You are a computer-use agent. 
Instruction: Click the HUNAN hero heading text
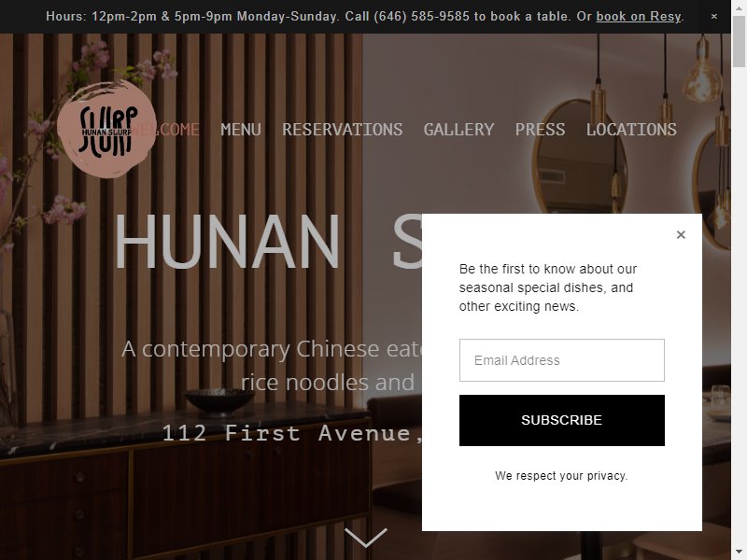point(227,242)
